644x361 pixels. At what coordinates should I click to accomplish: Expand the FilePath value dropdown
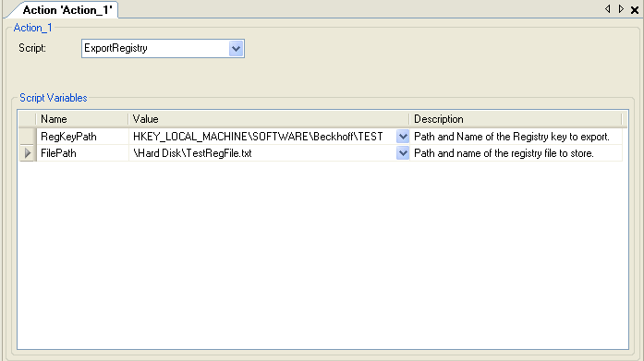point(403,153)
